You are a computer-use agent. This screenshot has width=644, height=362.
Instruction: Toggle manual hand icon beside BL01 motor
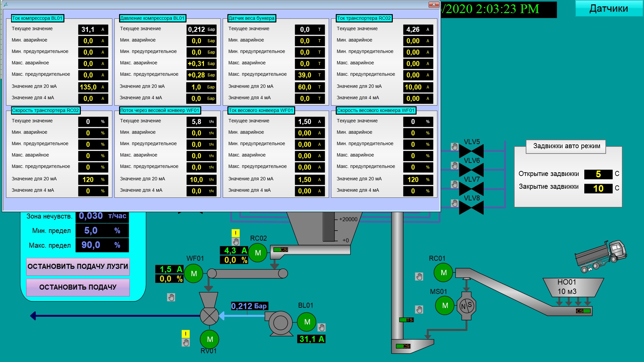(322, 327)
